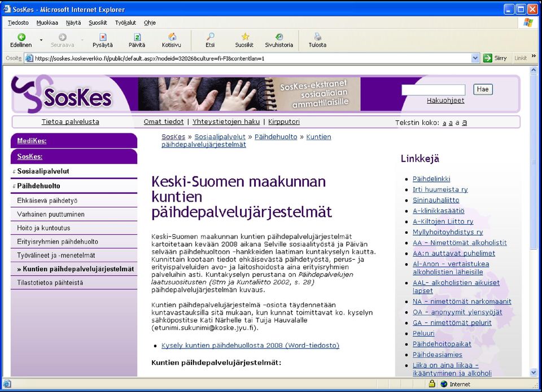
Task: Open the Edellinen back history dropdown arrow
Action: (x=41, y=40)
